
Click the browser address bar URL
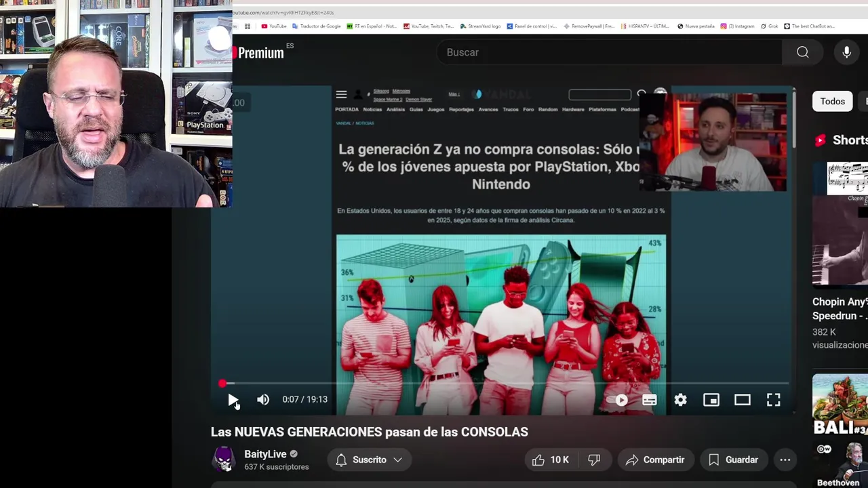click(283, 12)
